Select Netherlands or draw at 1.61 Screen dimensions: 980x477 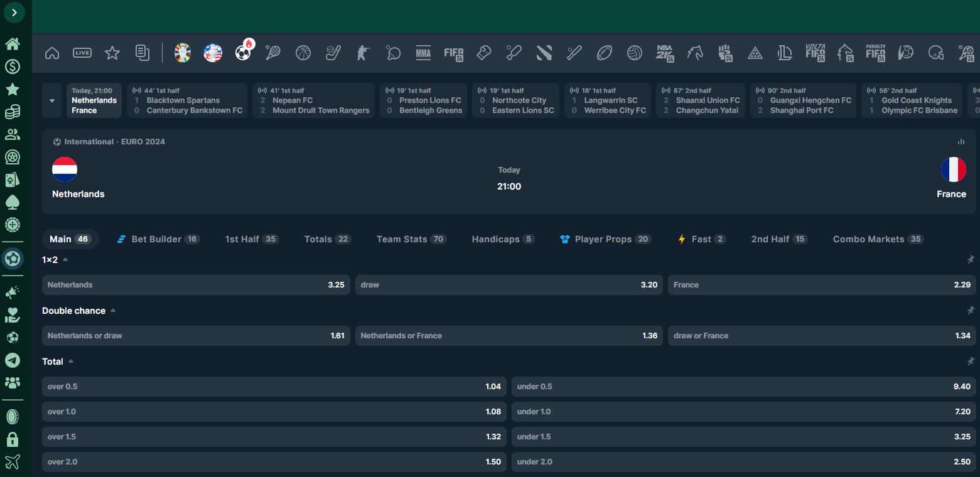pos(196,336)
